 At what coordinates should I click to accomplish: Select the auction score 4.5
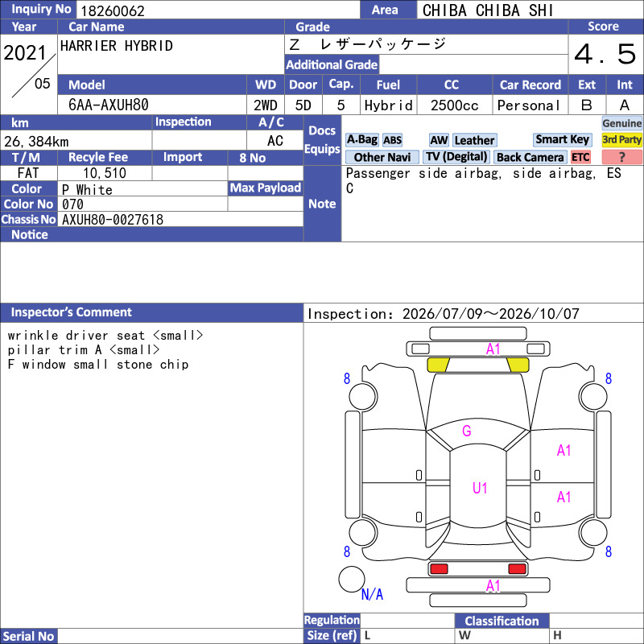pos(605,54)
